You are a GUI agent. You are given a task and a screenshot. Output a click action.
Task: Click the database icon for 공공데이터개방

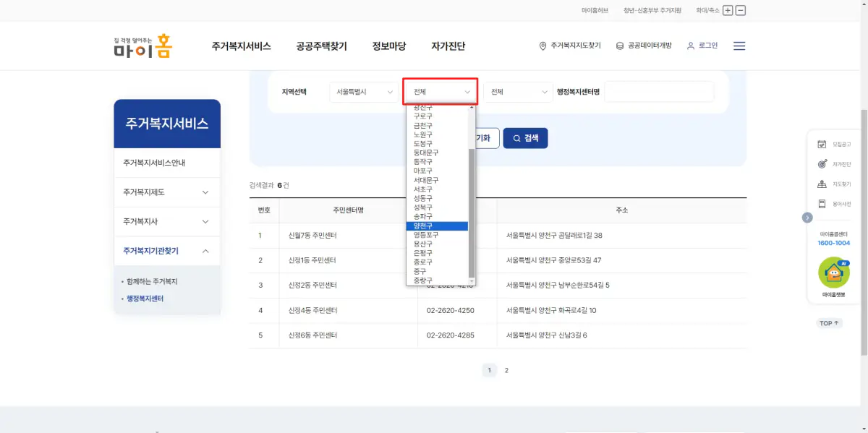(x=620, y=46)
